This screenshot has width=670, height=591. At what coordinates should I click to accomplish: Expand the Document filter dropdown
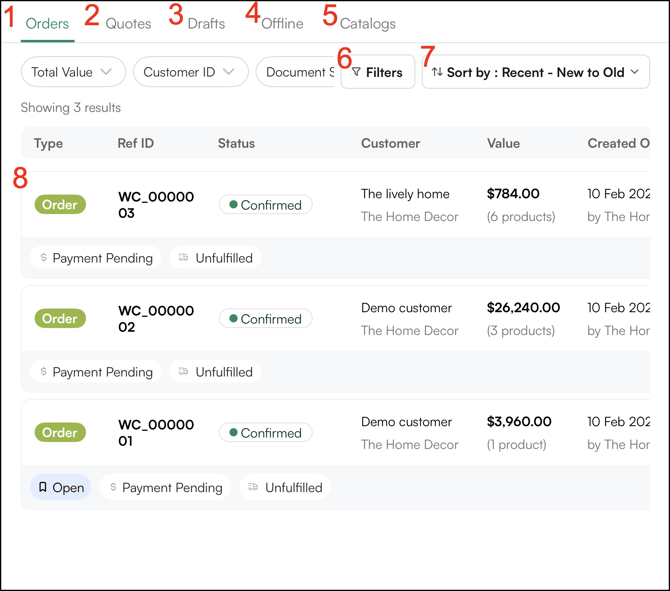[296, 72]
